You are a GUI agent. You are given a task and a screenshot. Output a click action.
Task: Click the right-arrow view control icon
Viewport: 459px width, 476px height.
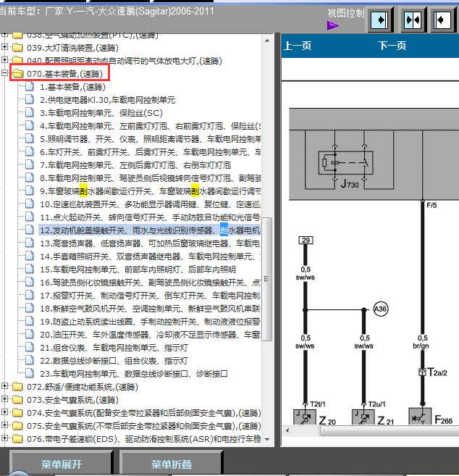click(380, 20)
